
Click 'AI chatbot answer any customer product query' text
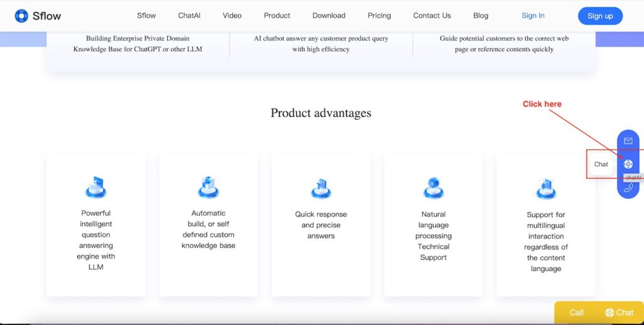[321, 43]
